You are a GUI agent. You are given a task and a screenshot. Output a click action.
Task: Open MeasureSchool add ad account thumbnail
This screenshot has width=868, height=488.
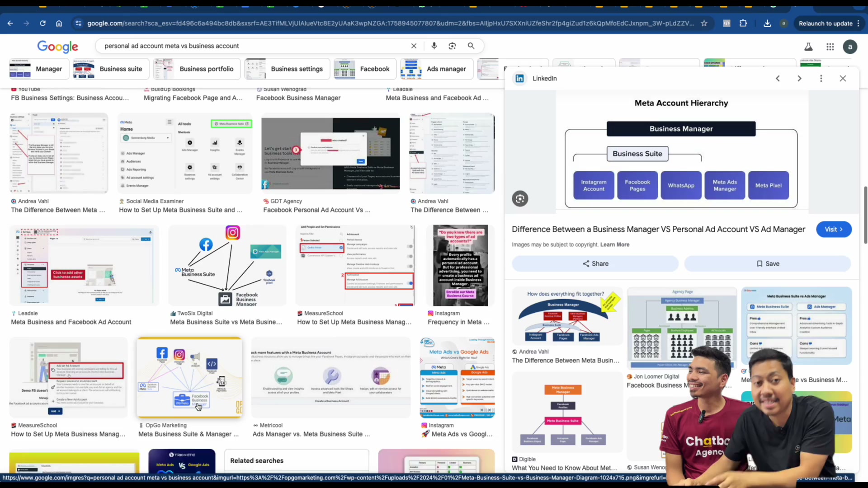click(68, 377)
